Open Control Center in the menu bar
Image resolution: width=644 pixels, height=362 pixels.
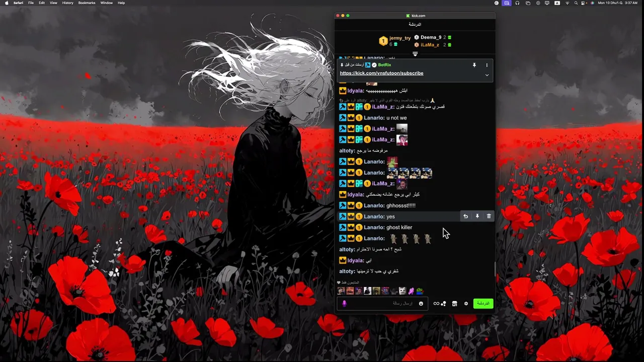[x=584, y=3]
